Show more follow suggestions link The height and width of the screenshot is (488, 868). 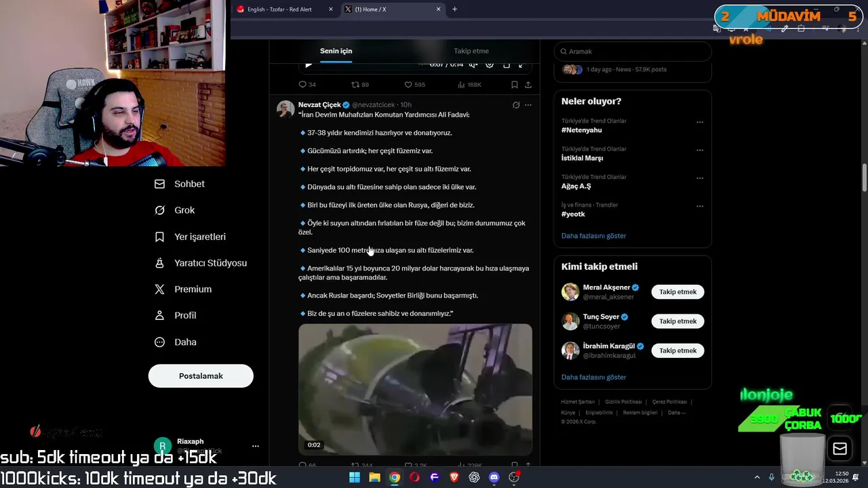tap(593, 377)
